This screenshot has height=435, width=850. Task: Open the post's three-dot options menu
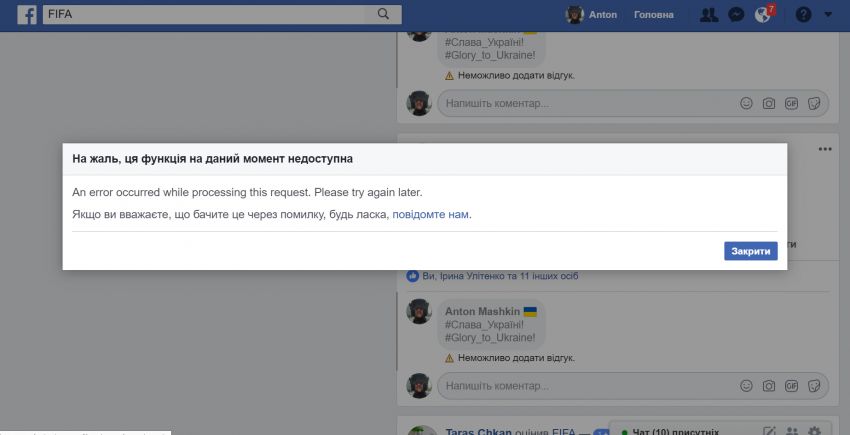pos(825,149)
